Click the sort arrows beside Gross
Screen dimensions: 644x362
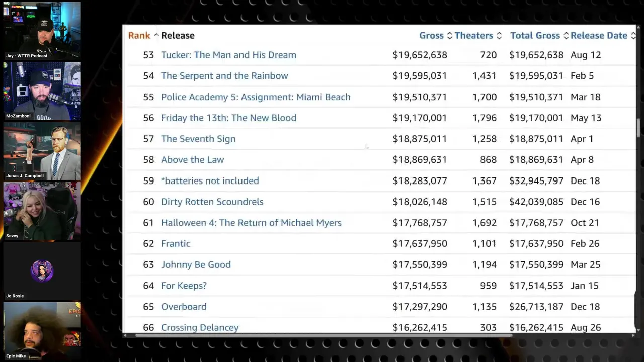(x=449, y=36)
